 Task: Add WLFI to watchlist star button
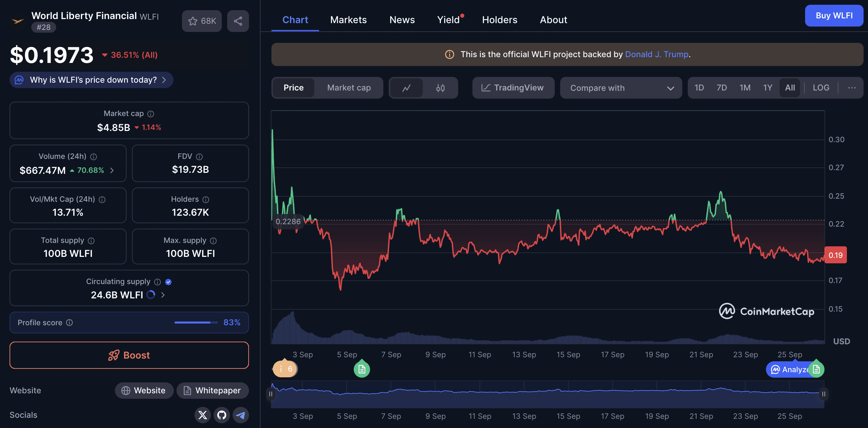click(202, 21)
